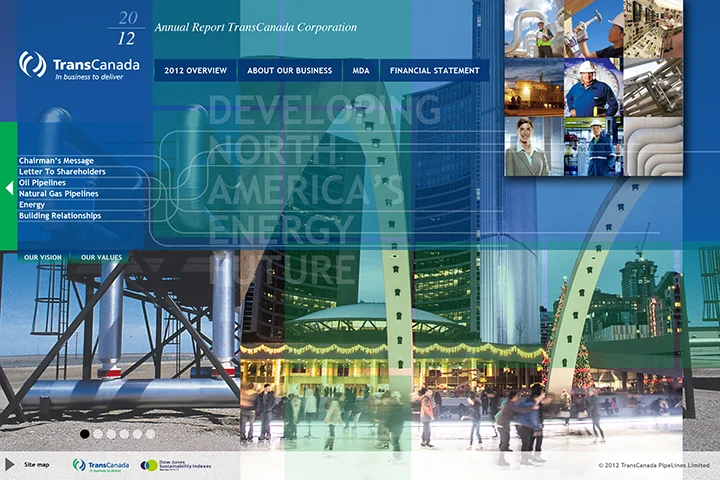This screenshot has width=720, height=480.
Task: Open thumbnail of control room panel
Action: (653, 28)
